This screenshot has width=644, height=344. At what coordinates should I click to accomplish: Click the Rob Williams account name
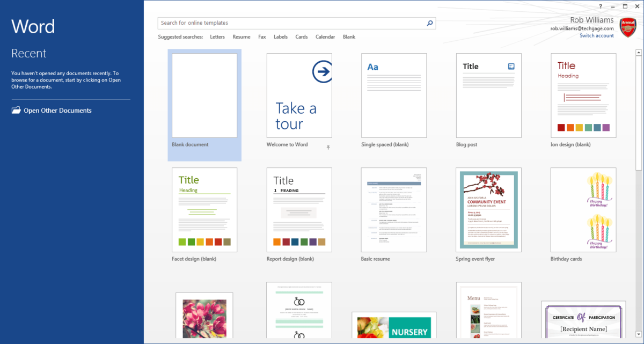(592, 20)
